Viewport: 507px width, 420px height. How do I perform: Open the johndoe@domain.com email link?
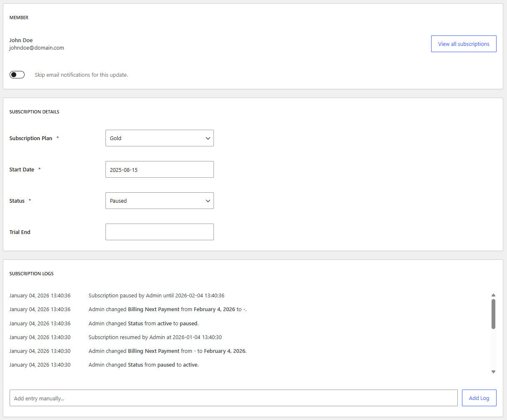[x=37, y=48]
